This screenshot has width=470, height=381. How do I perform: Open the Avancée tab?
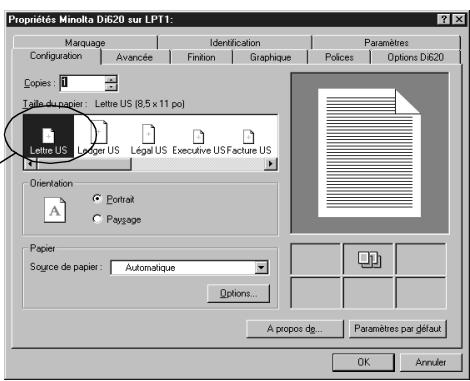tap(134, 57)
